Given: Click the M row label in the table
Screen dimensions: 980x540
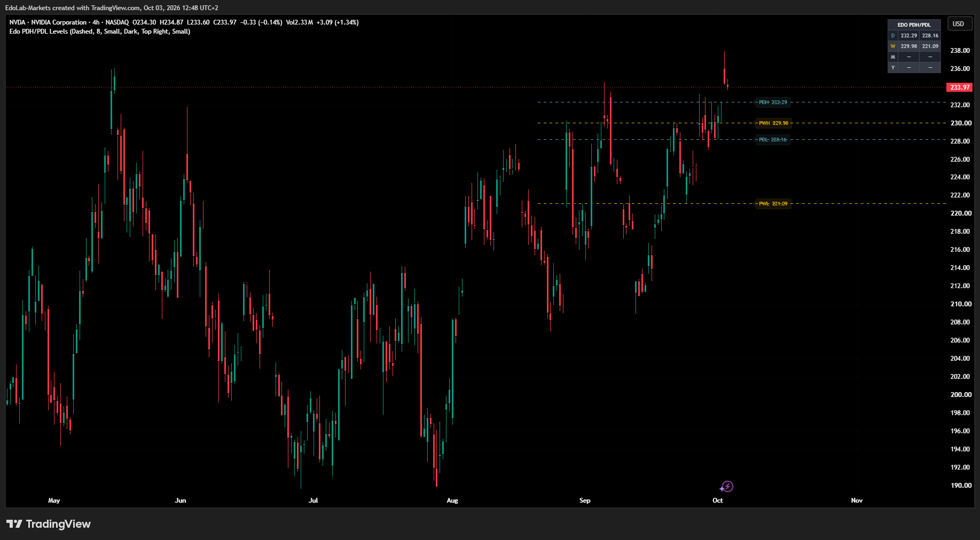Looking at the screenshot, I should [893, 57].
